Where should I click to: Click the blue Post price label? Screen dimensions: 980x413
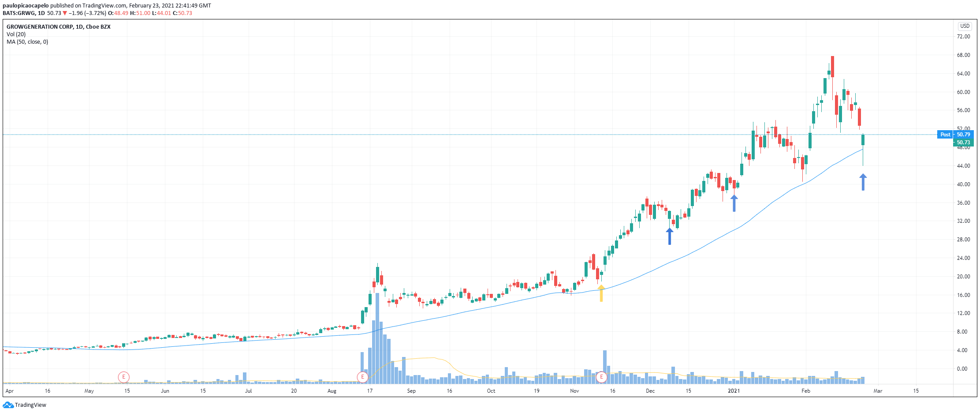pos(945,135)
